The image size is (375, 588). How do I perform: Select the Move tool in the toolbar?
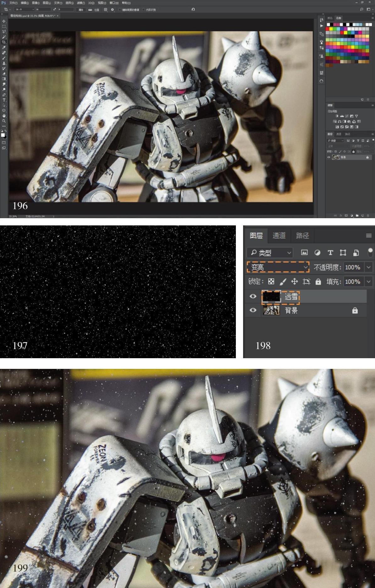tap(4, 21)
